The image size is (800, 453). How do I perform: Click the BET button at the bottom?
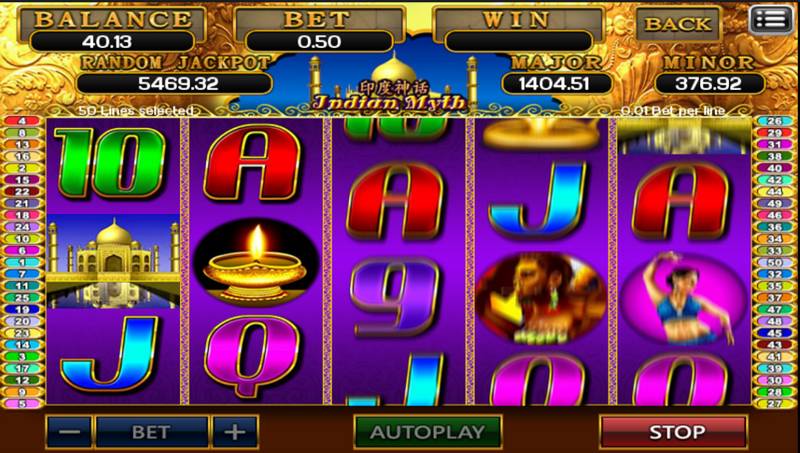[152, 432]
